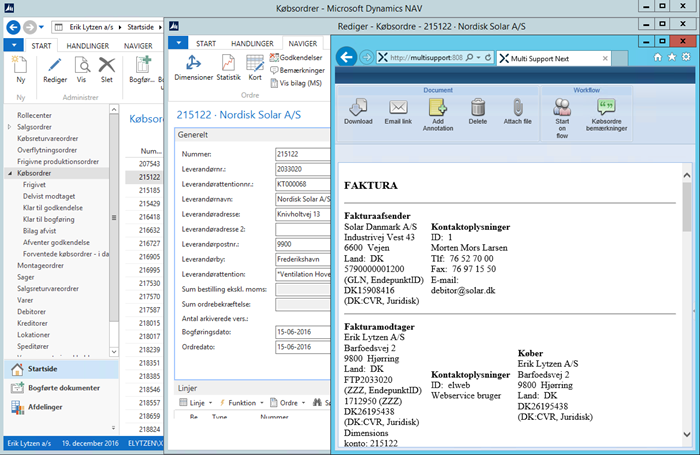Open Bogførte dokumenter navigation button
This screenshot has width=700, height=455.
point(61,388)
